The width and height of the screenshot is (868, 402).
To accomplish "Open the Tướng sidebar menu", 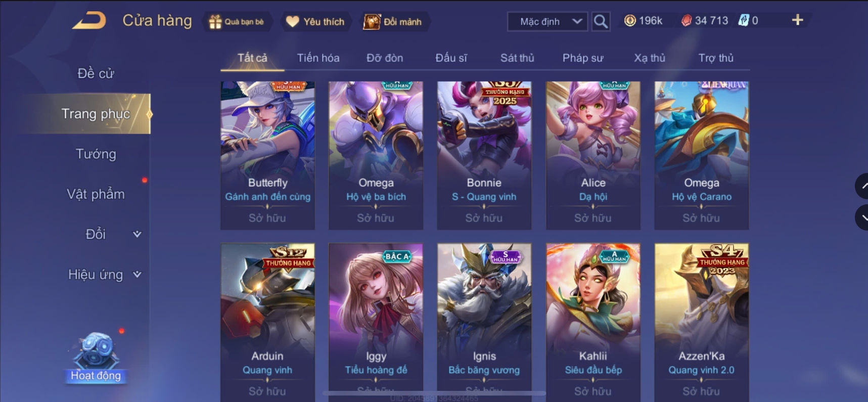I will point(96,154).
